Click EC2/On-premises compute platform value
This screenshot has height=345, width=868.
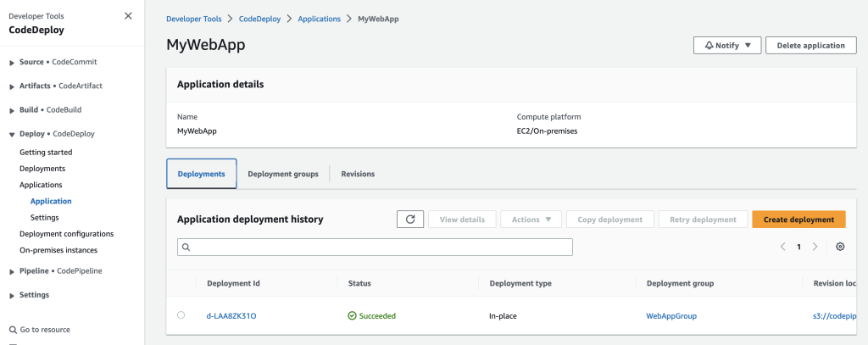547,131
